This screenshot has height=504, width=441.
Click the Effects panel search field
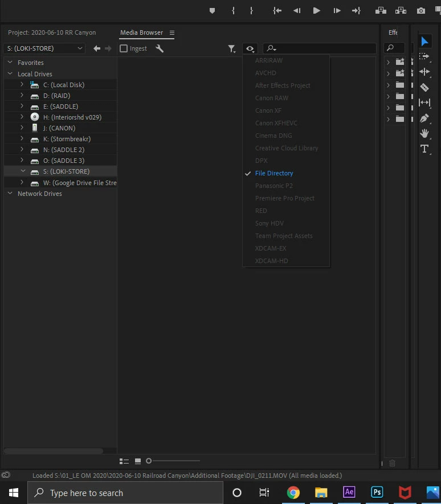[394, 48]
